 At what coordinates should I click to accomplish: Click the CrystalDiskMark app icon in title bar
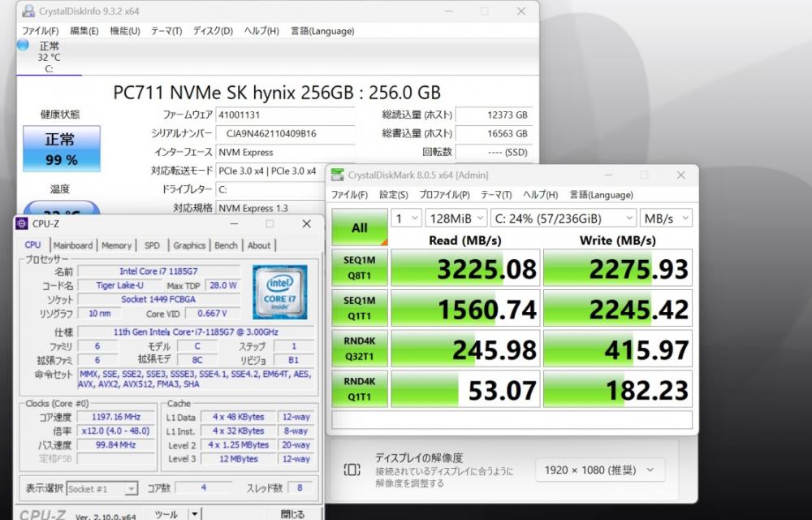tap(337, 175)
